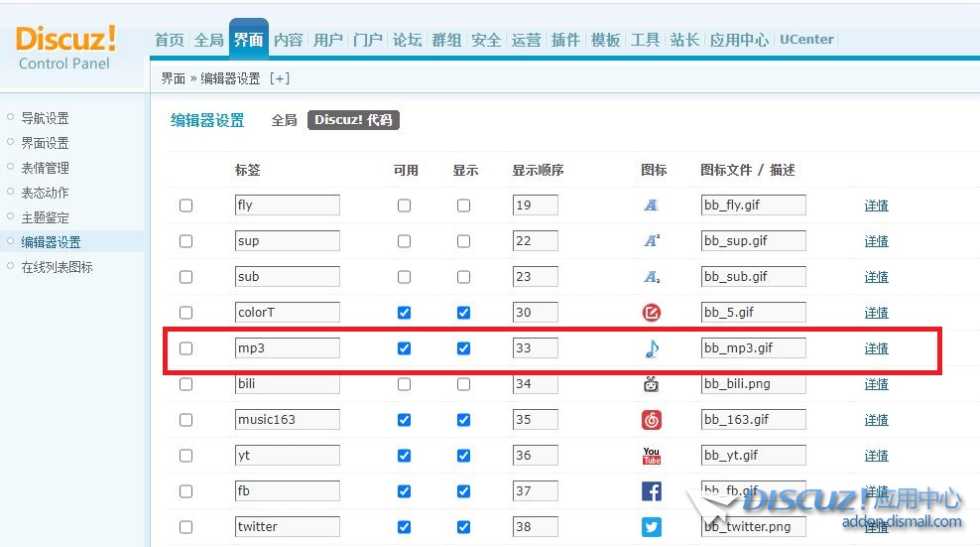
Task: Click the Twitter bird icon
Action: click(652, 527)
